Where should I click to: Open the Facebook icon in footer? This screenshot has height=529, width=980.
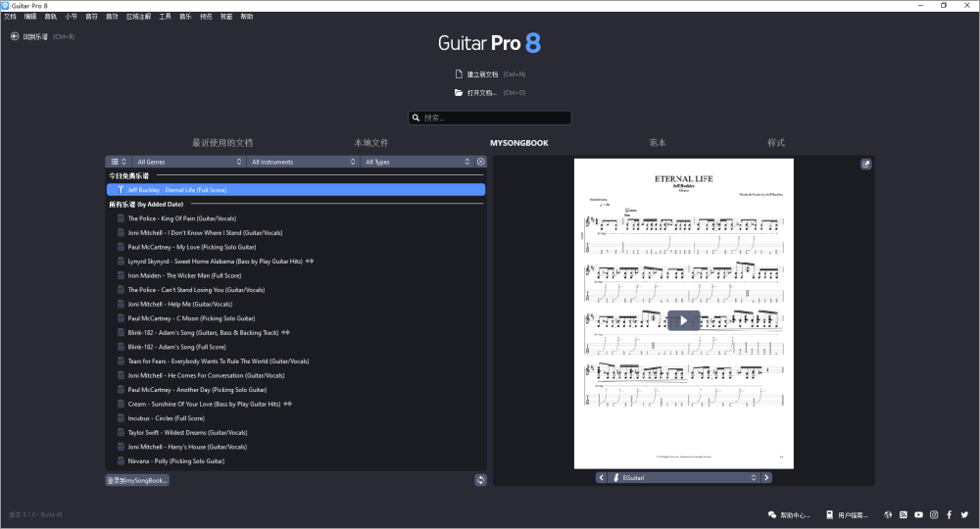pyautogui.click(x=949, y=514)
